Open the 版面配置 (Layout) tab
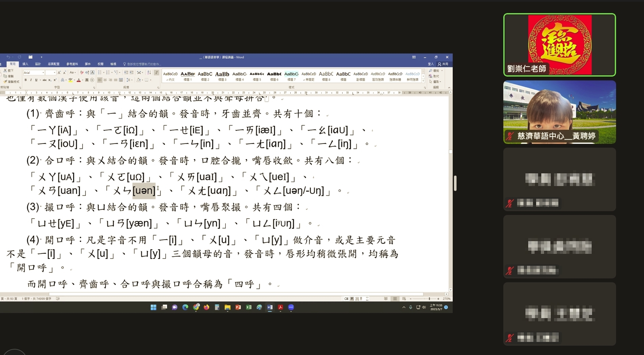Image resolution: width=644 pixels, height=355 pixels. (54, 64)
